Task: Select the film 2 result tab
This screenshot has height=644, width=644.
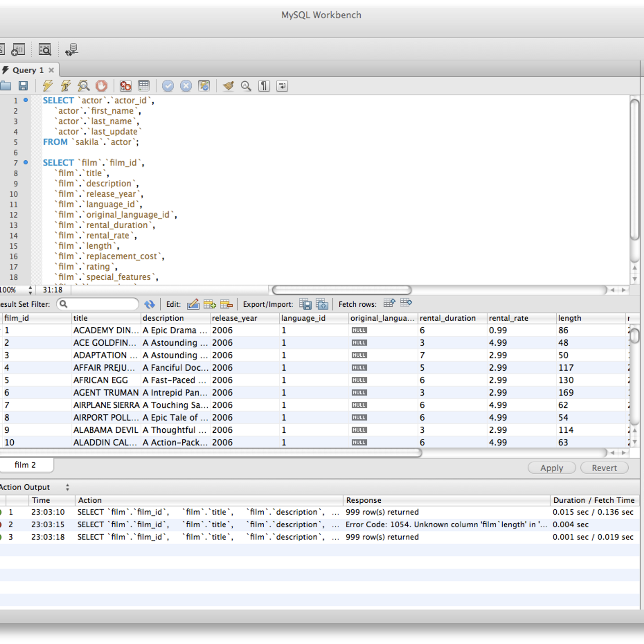Action: coord(25,465)
